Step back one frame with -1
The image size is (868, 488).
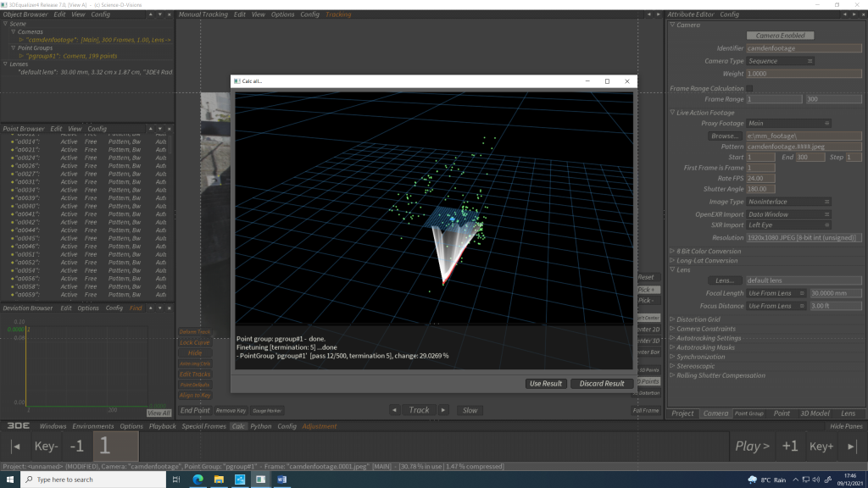coord(77,446)
